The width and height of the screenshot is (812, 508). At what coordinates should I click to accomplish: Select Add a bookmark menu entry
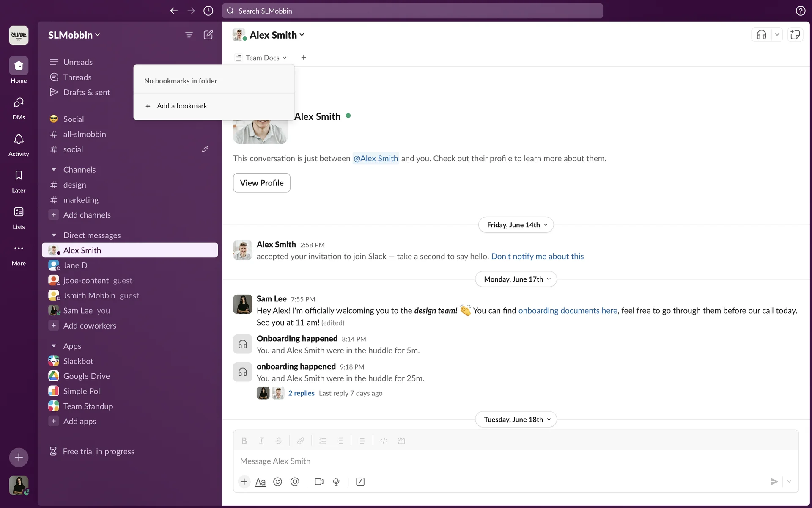pyautogui.click(x=182, y=106)
